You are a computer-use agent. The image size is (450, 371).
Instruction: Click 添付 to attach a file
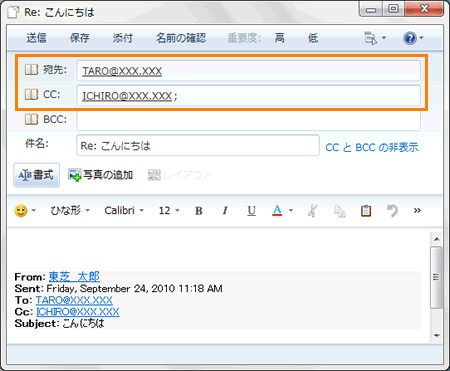pyautogui.click(x=122, y=38)
